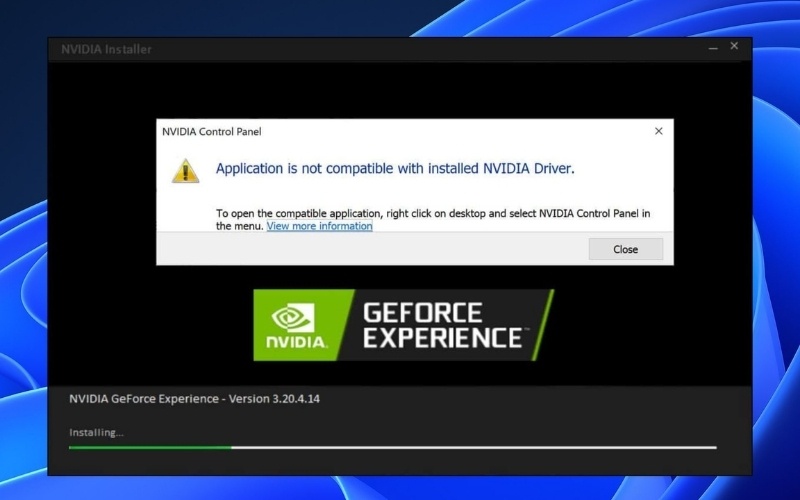Click the yellow warning triangle icon
This screenshot has width=800, height=500.
pos(185,170)
